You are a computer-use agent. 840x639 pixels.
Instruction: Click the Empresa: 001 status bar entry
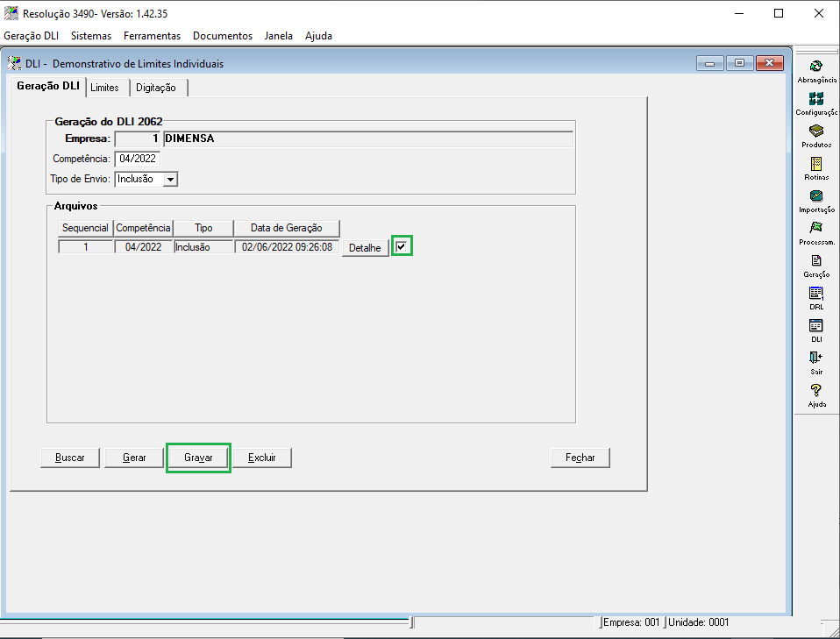[631, 622]
